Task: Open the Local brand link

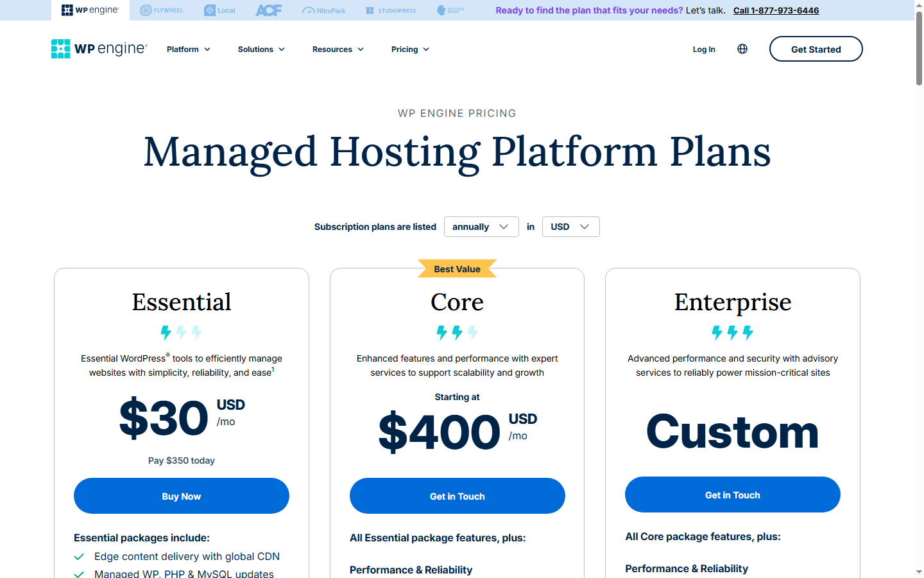Action: [219, 10]
